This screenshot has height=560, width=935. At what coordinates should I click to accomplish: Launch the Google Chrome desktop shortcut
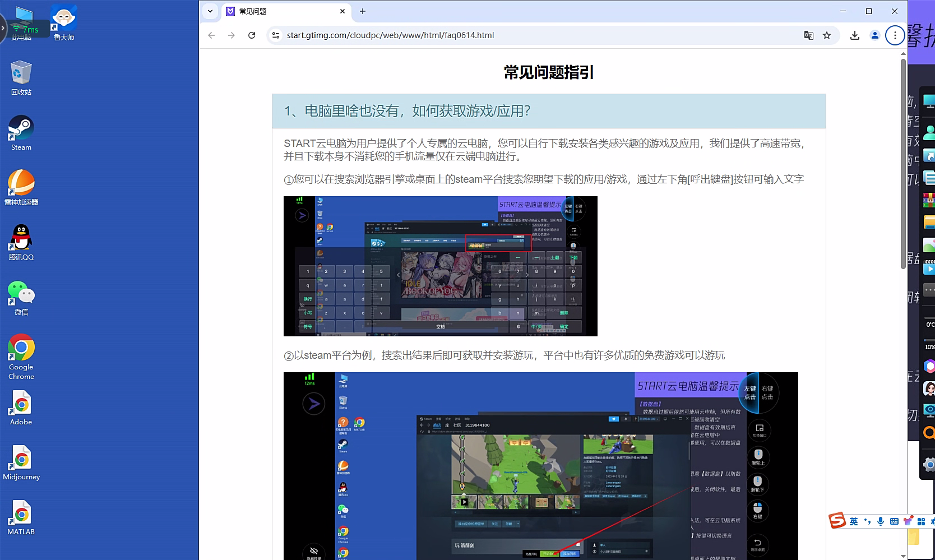click(x=21, y=357)
